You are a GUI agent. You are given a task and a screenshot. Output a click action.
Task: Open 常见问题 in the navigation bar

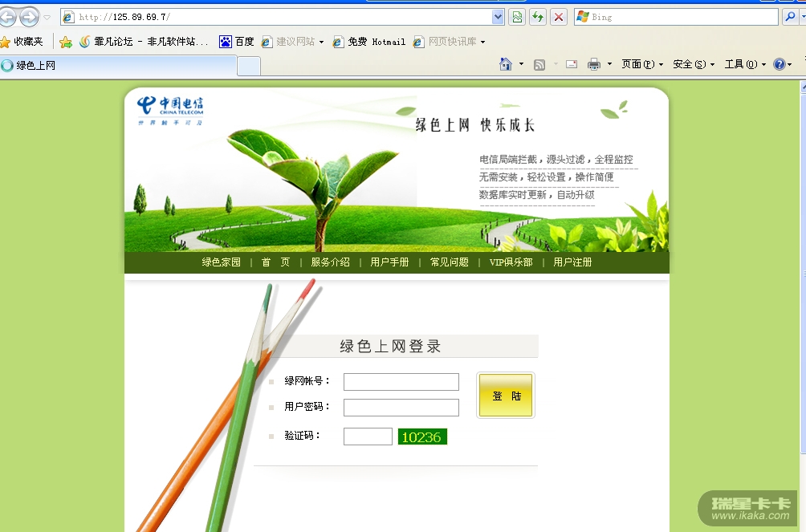click(450, 262)
